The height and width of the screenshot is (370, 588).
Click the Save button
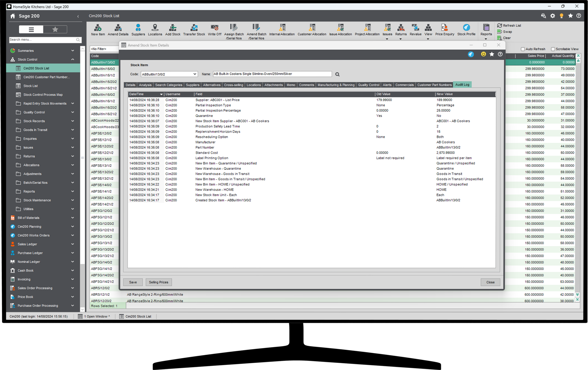[x=133, y=282]
